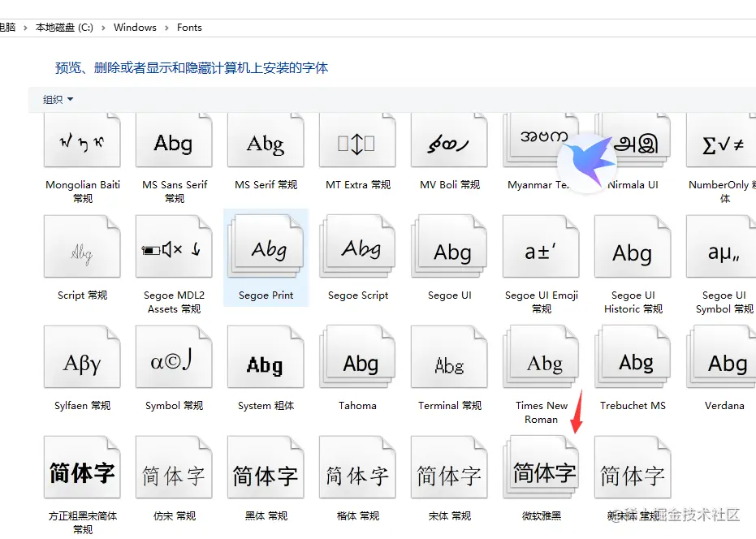Click the 黑体 常规 label text
Viewport: 756px width, 539px height.
point(266,515)
